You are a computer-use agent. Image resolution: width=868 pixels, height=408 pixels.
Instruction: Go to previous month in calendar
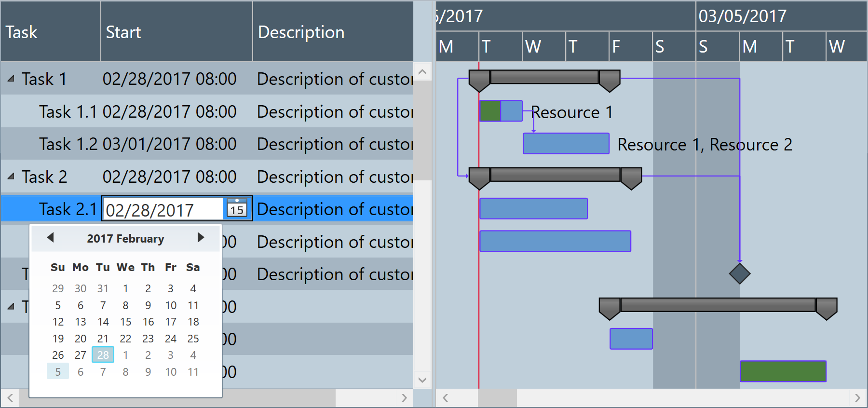[50, 237]
